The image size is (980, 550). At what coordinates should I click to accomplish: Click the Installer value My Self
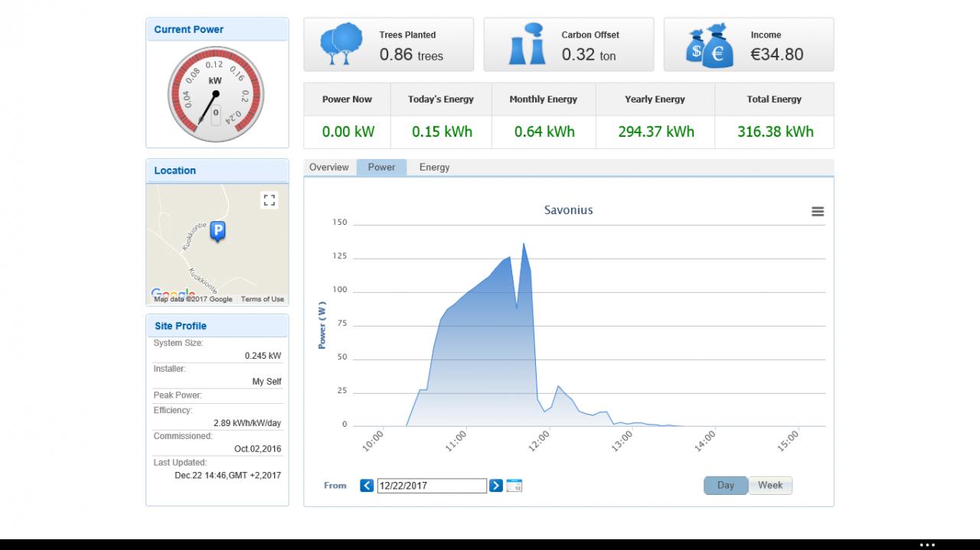tap(266, 382)
